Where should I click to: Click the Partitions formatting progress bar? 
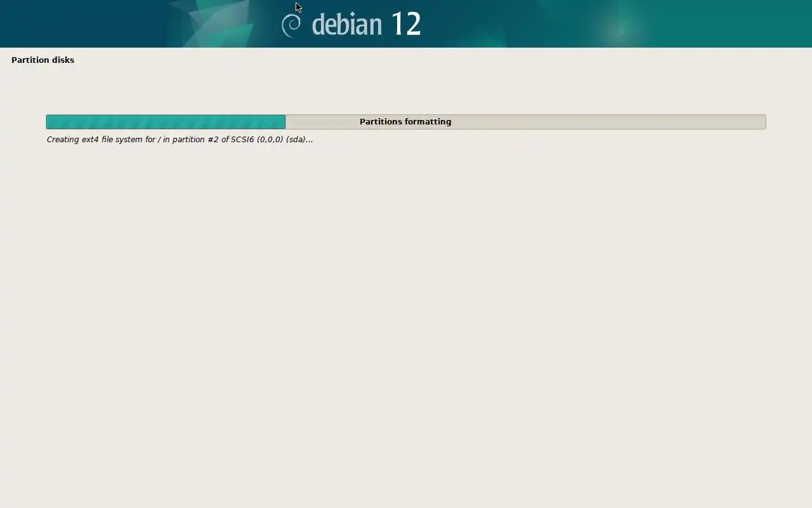(x=406, y=122)
